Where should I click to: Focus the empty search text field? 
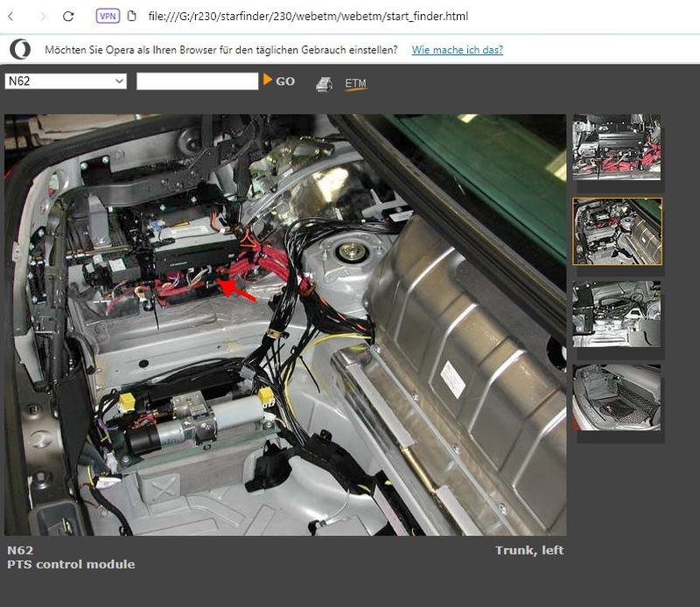tap(197, 81)
